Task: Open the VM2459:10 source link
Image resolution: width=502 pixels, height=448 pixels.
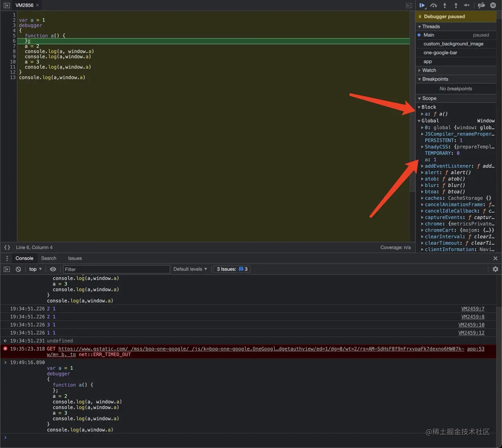Action: [x=471, y=325]
